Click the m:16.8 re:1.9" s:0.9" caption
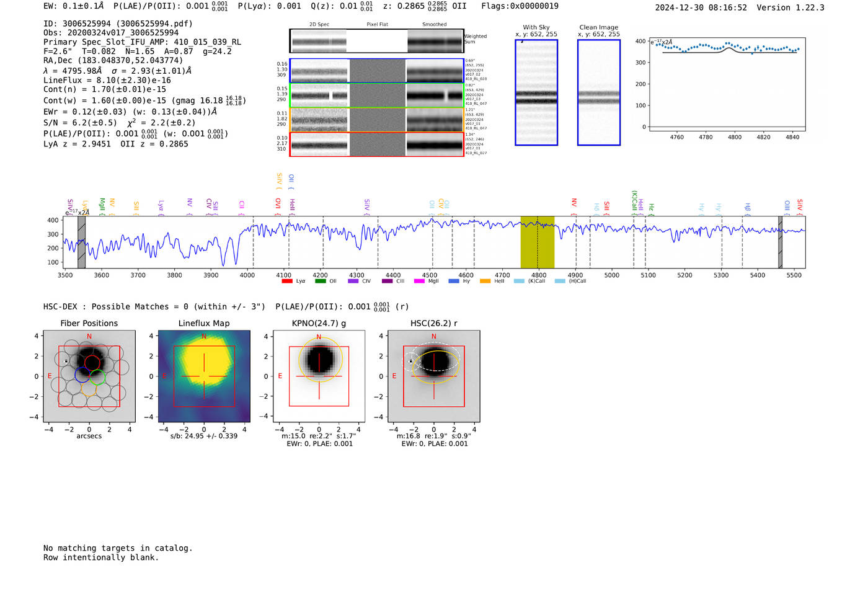Screen dimensions: 868x591 click(434, 436)
